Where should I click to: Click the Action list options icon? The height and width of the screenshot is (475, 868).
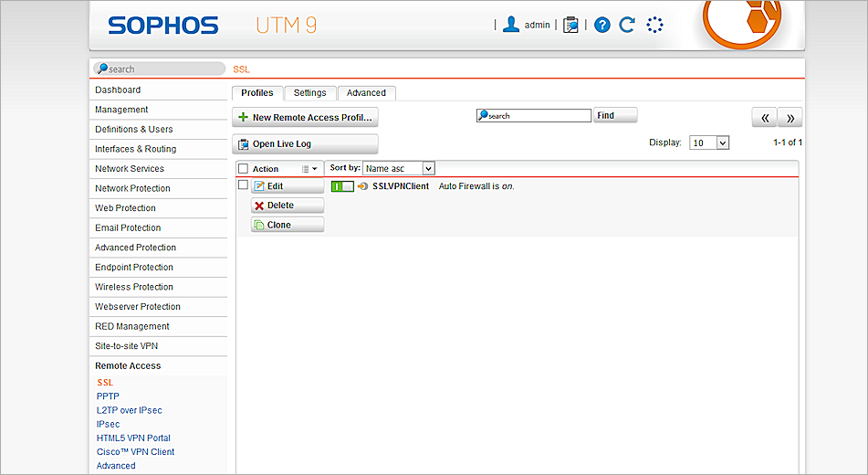pyautogui.click(x=305, y=168)
